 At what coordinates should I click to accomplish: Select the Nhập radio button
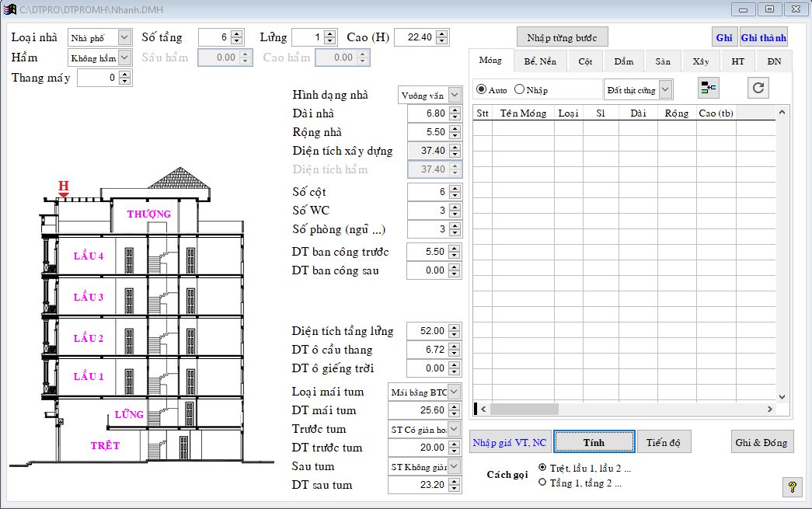(x=520, y=90)
